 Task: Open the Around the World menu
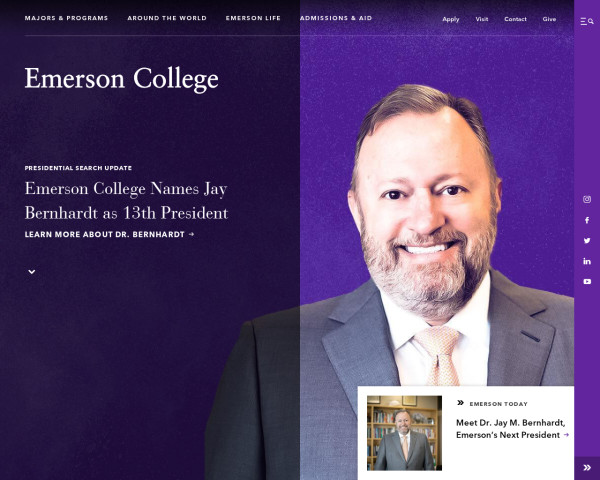[x=167, y=18]
